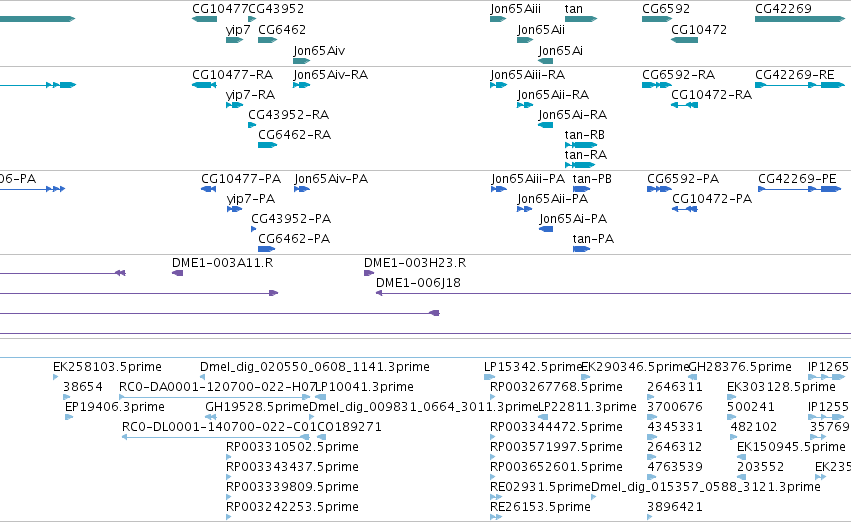Click protein CG10472-PA
The width and height of the screenshot is (851, 522).
(685, 209)
